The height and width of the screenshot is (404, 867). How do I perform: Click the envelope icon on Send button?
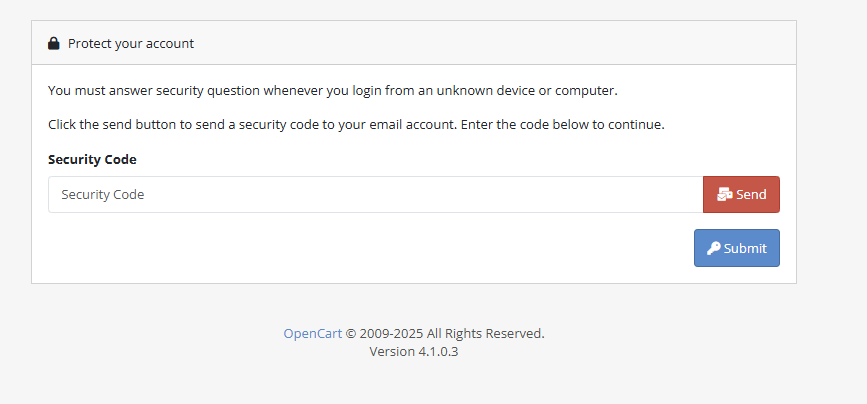[x=724, y=195]
